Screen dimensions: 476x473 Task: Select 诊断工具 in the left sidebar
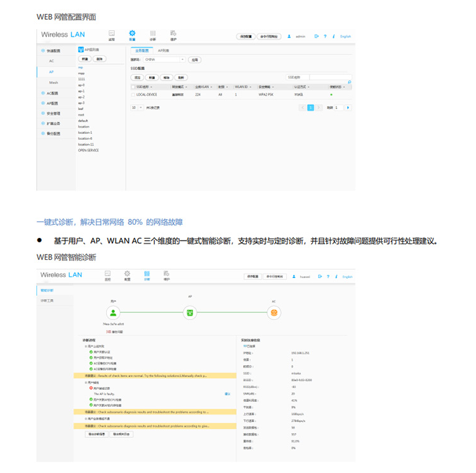(48, 300)
